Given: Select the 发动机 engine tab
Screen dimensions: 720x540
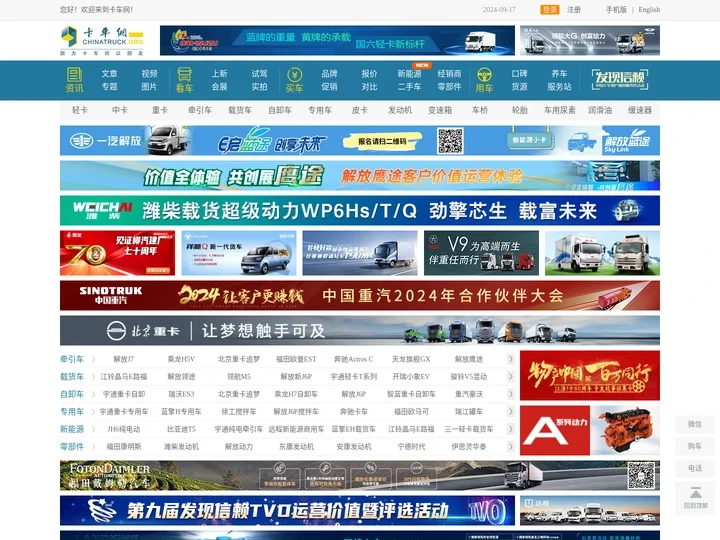Looking at the screenshot, I should pyautogui.click(x=400, y=110).
